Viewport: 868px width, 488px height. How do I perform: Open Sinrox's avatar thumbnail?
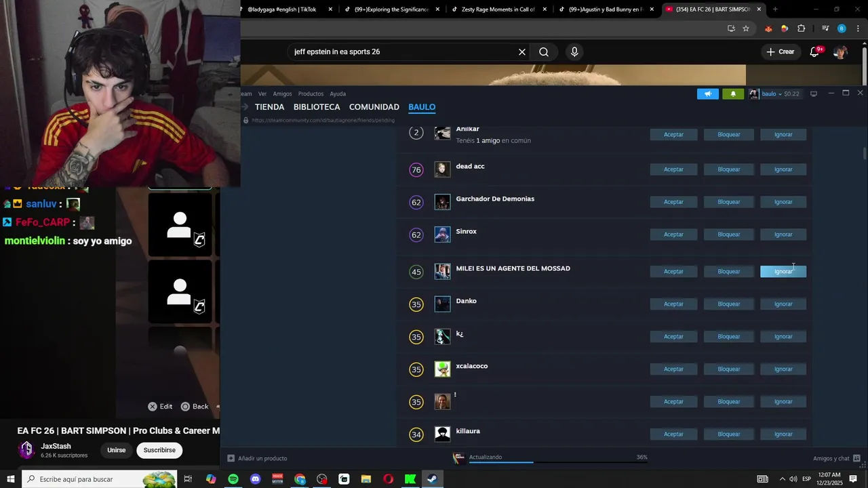coord(442,235)
